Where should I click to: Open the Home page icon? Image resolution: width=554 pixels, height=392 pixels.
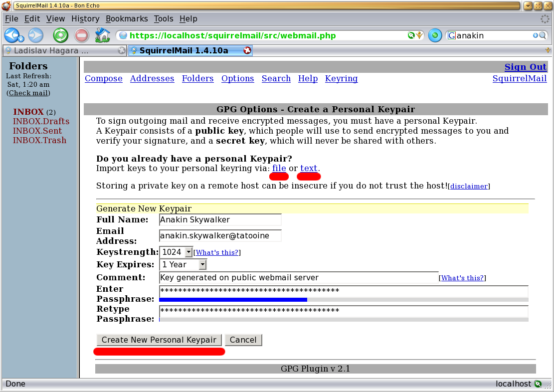click(x=102, y=35)
